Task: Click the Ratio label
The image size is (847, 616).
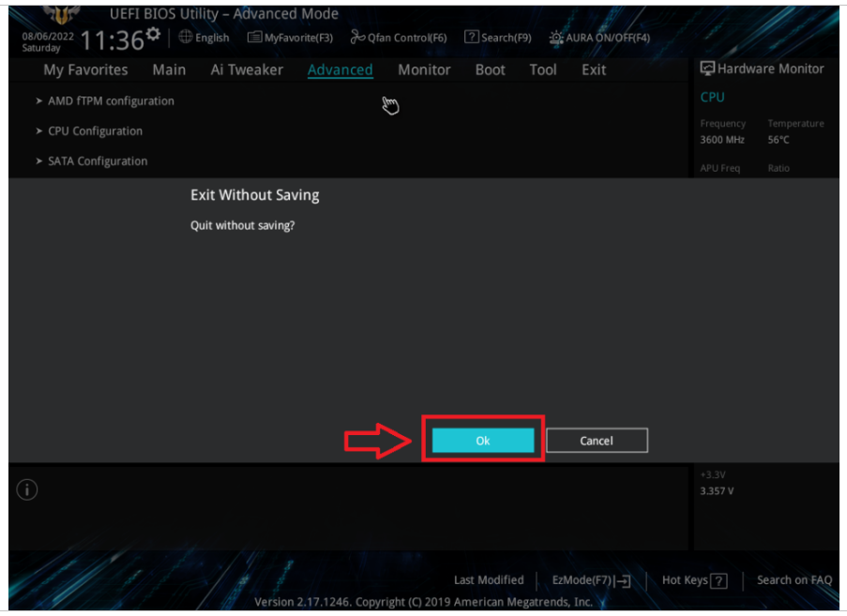Action: pos(779,168)
